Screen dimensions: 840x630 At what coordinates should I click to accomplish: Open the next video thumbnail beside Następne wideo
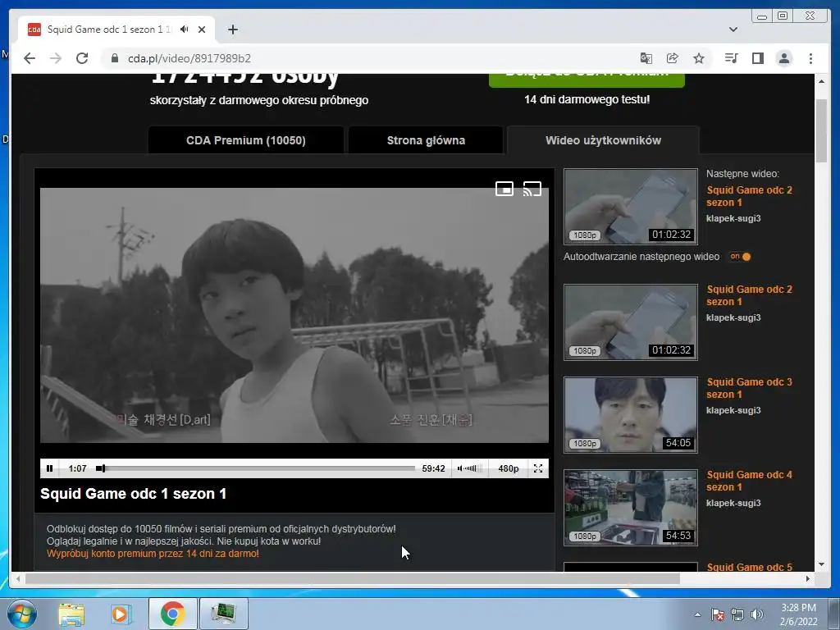(631, 206)
